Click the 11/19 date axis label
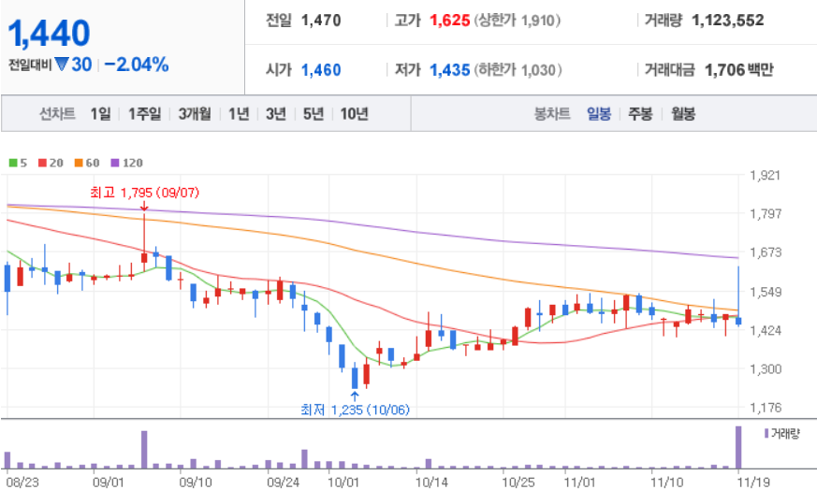 [753, 482]
